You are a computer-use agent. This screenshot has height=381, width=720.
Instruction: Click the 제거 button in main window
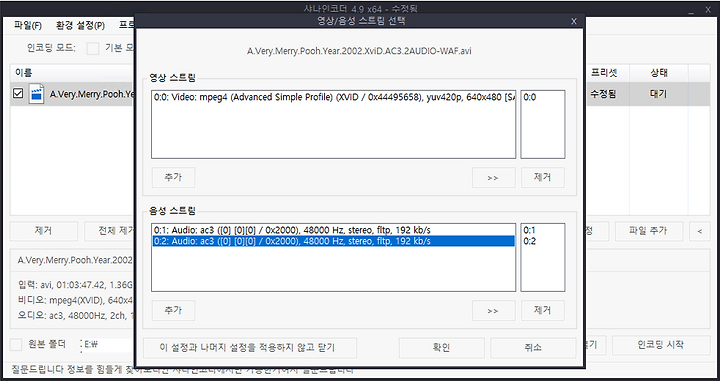pos(44,231)
